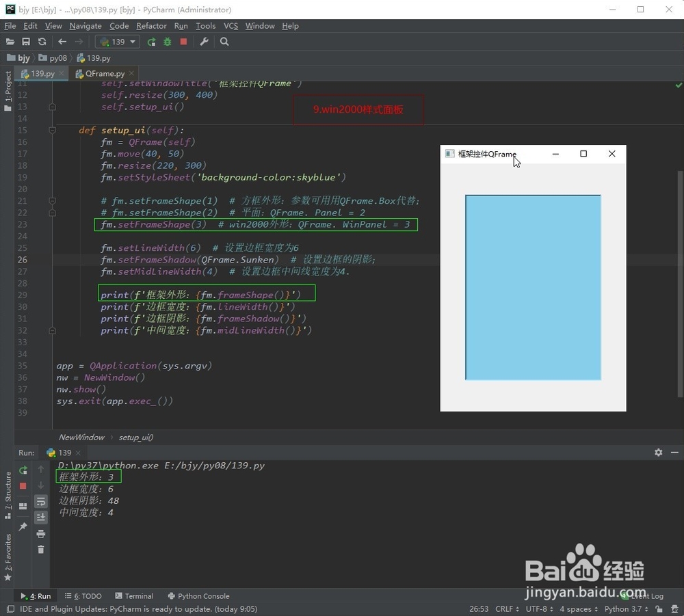This screenshot has height=616, width=684.
Task: Change the CRLF line separator setting
Action: point(507,608)
